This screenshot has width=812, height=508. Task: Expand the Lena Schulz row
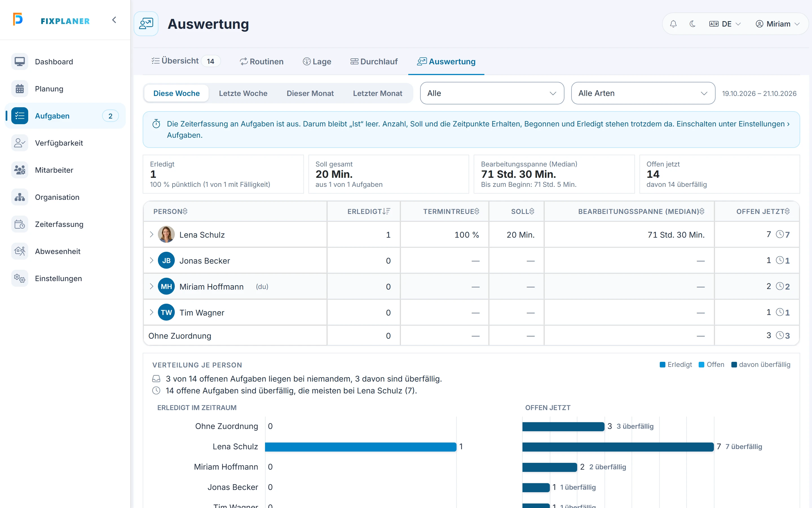pyautogui.click(x=151, y=235)
